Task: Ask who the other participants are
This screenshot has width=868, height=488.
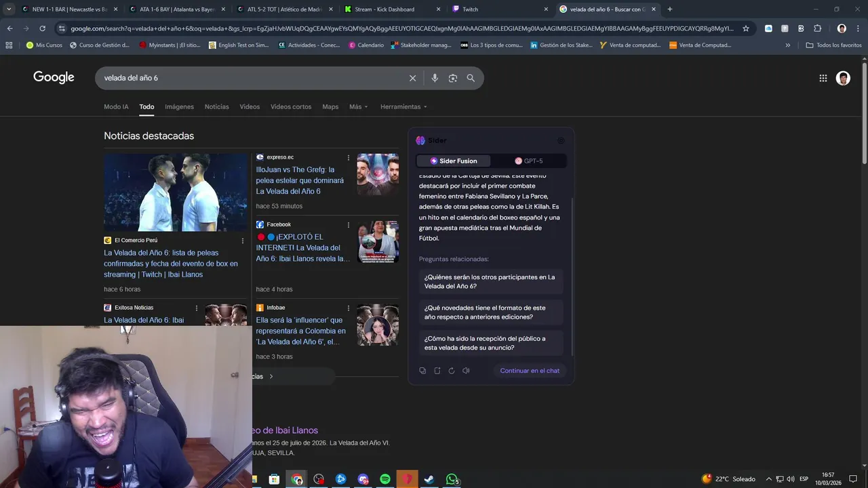Action: click(x=491, y=282)
